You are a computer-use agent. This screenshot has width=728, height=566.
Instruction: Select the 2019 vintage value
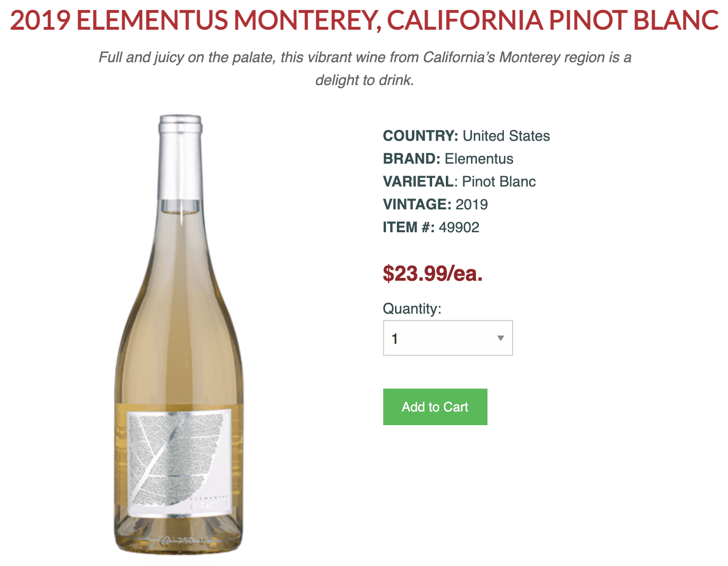point(472,204)
